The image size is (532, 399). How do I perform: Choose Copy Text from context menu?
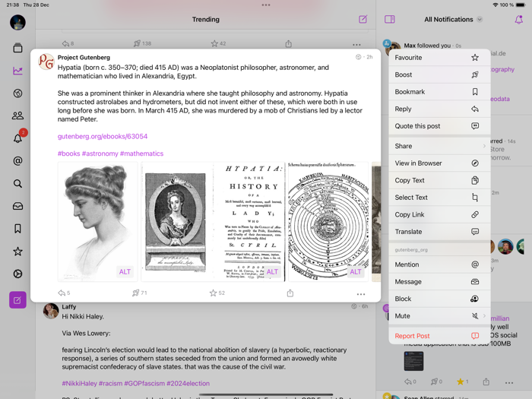tap(439, 180)
